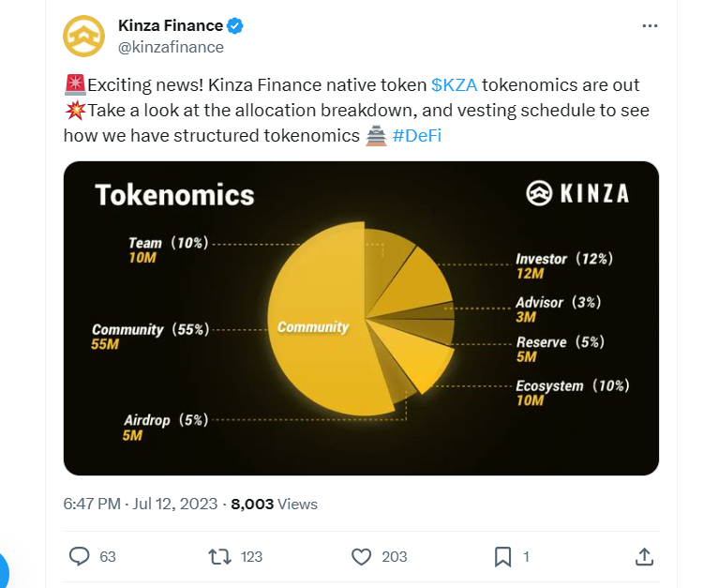Click the retweet arrows icon
Image resolution: width=703 pixels, height=588 pixels.
click(x=219, y=557)
